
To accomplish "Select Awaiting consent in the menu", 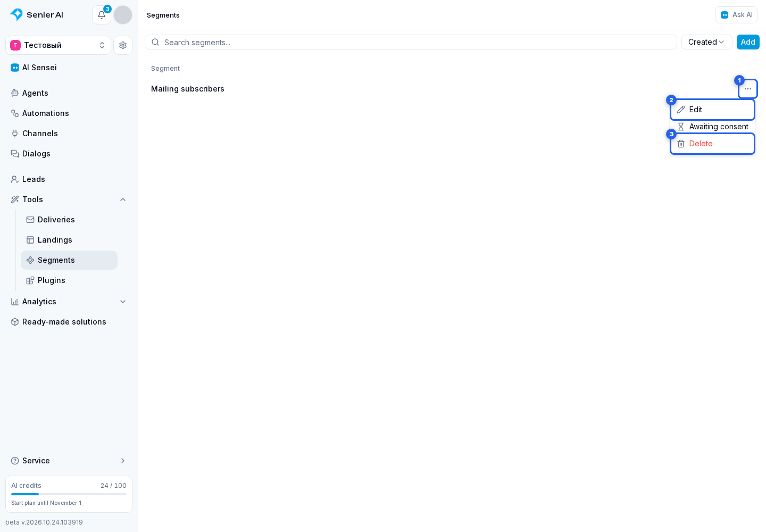I will coord(713,127).
